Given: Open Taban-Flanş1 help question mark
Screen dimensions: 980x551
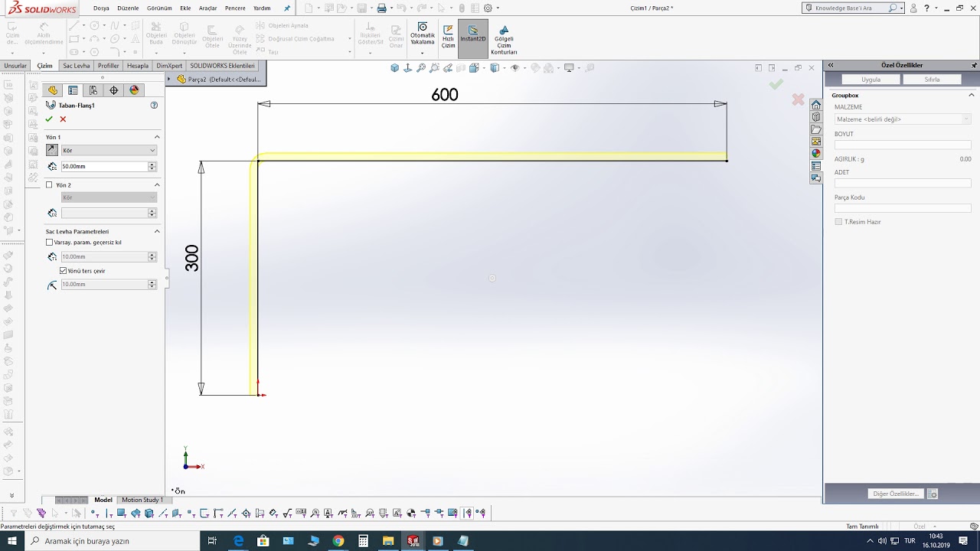Looking at the screenshot, I should pos(154,106).
